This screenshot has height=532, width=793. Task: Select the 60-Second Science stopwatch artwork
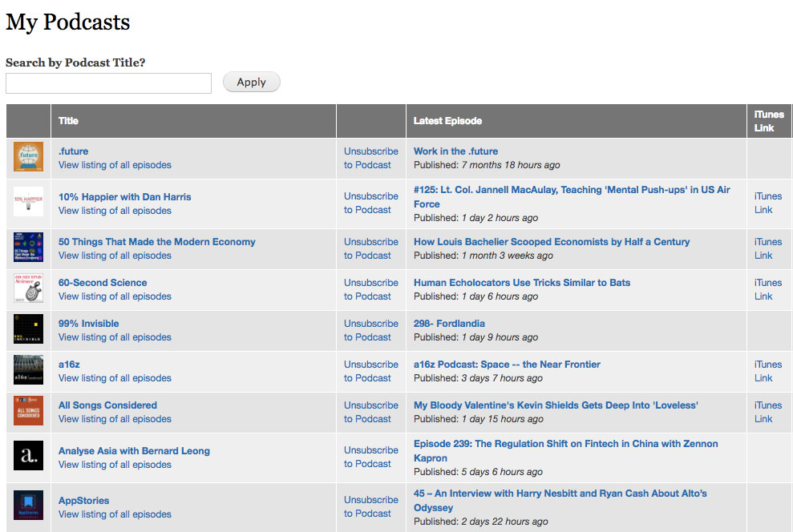point(28,288)
